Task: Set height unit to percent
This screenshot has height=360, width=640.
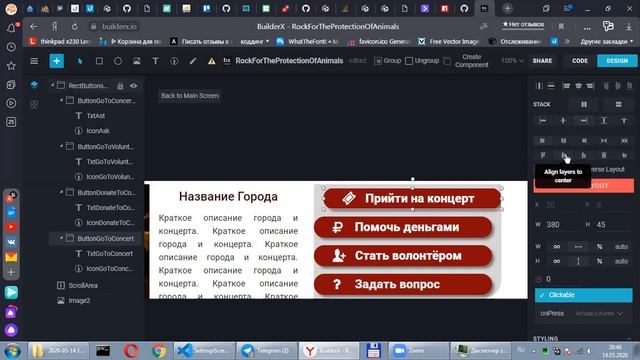Action: (x=600, y=261)
